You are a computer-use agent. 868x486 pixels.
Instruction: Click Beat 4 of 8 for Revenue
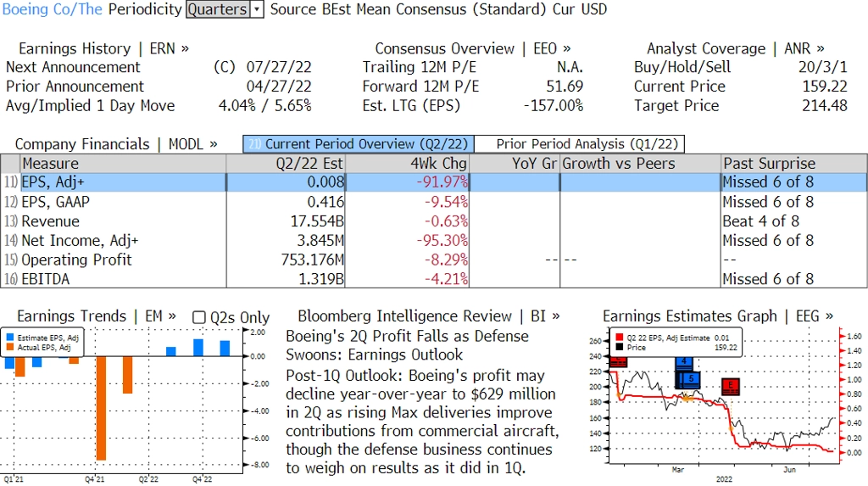(x=760, y=221)
